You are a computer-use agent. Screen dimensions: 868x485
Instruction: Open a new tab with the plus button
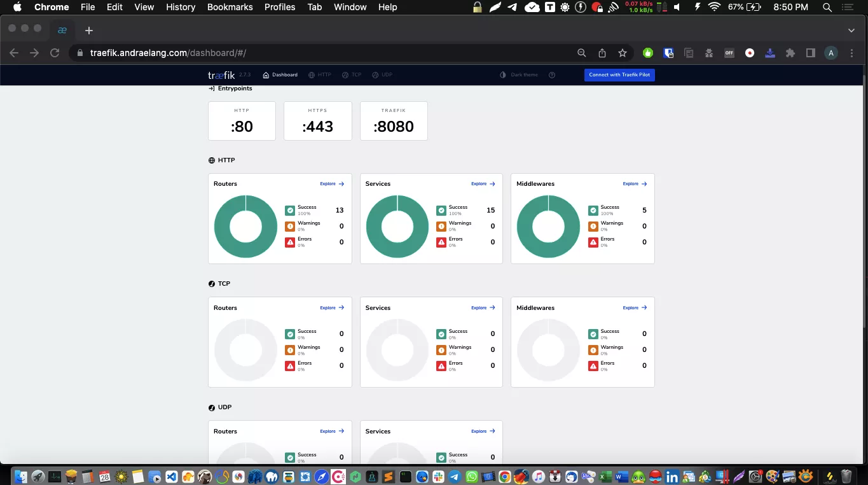click(x=89, y=30)
